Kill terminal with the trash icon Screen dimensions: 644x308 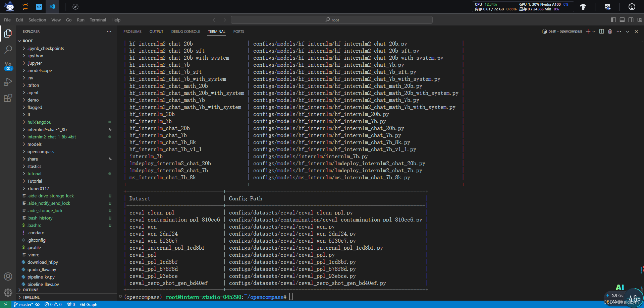610,32
